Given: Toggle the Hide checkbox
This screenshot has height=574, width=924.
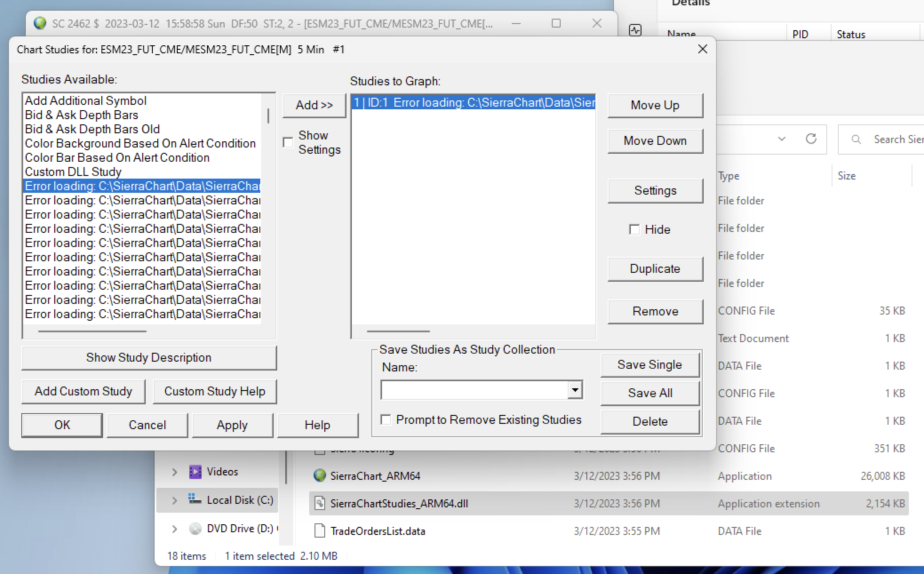Looking at the screenshot, I should click(x=634, y=229).
